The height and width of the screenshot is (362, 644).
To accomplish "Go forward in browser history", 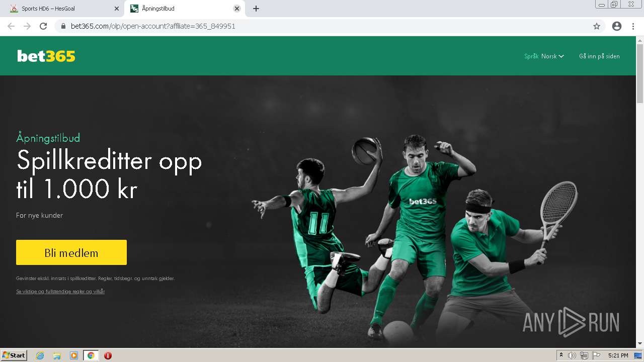I will pyautogui.click(x=27, y=26).
